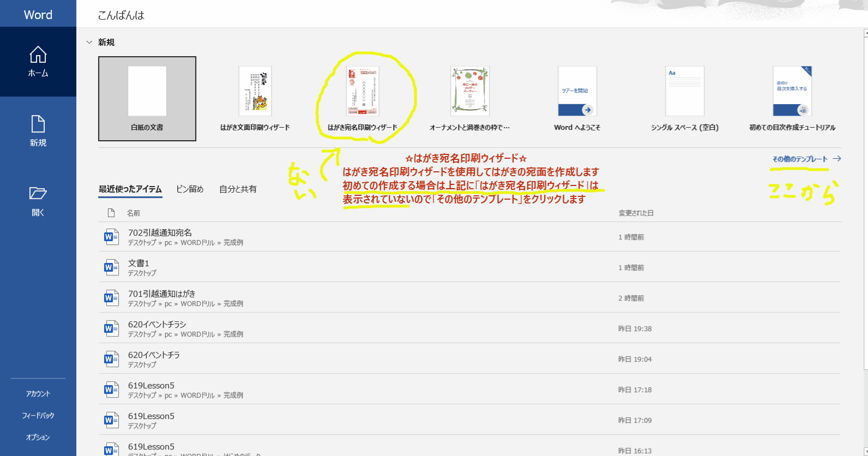Open オプション in the sidebar
The image size is (868, 456).
38,437
